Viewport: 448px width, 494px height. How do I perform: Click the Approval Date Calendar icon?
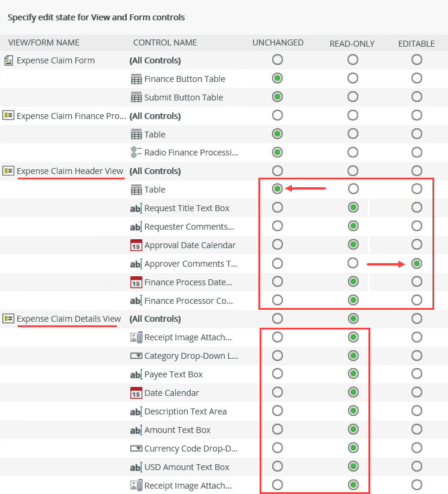(x=136, y=245)
